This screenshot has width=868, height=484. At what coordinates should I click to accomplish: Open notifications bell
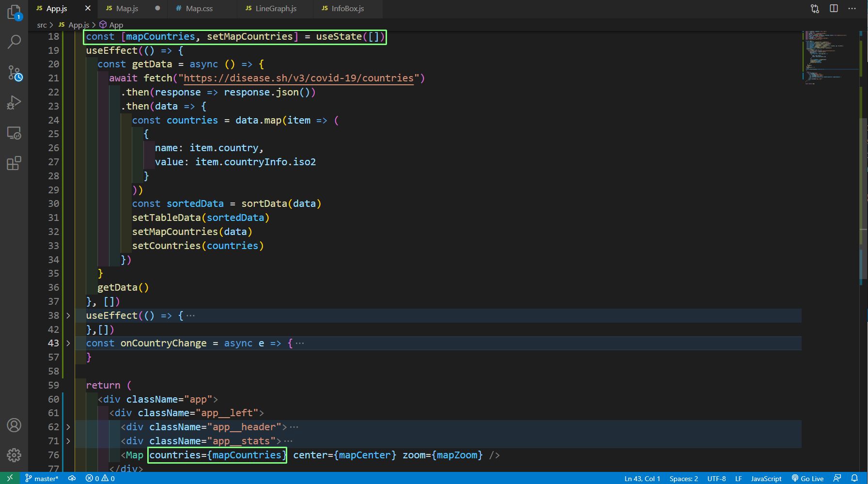[x=854, y=478]
